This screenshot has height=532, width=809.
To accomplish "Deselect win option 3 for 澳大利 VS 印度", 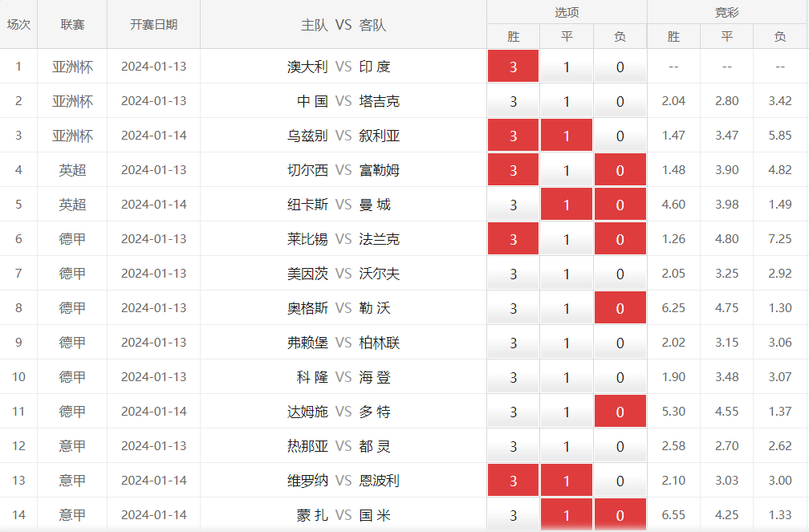I will coord(513,66).
